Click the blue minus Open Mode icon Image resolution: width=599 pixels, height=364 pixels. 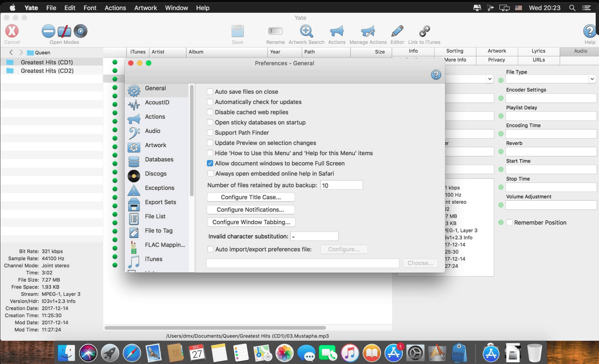pos(48,31)
